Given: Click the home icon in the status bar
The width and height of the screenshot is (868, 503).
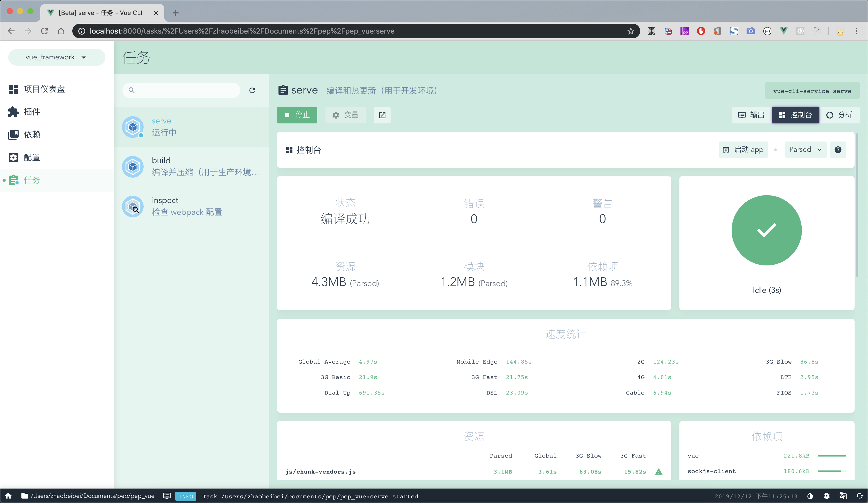Looking at the screenshot, I should tap(8, 496).
